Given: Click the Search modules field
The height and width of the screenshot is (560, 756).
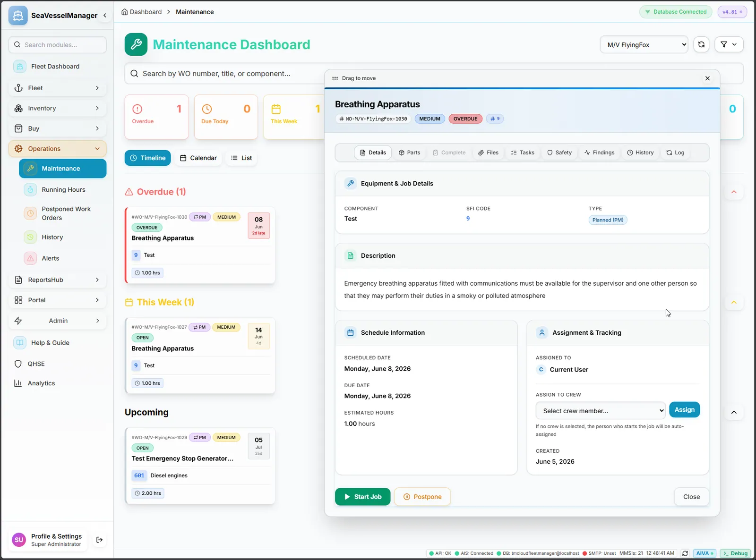Looking at the screenshot, I should coord(57,45).
